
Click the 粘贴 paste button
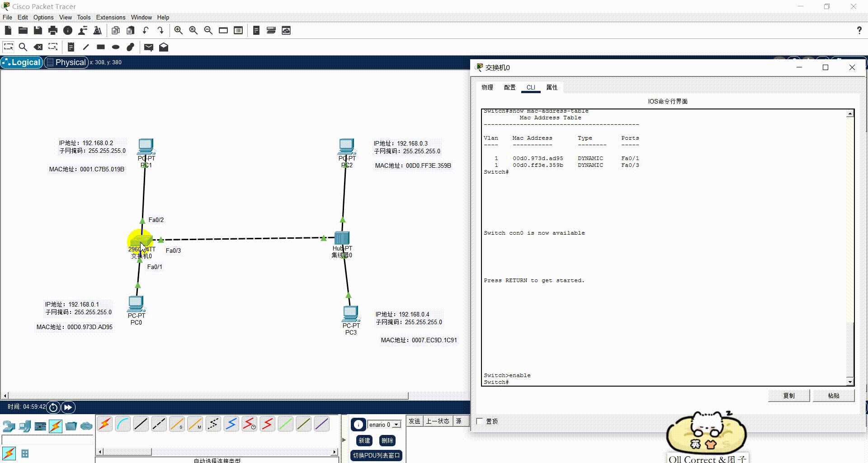coord(834,396)
